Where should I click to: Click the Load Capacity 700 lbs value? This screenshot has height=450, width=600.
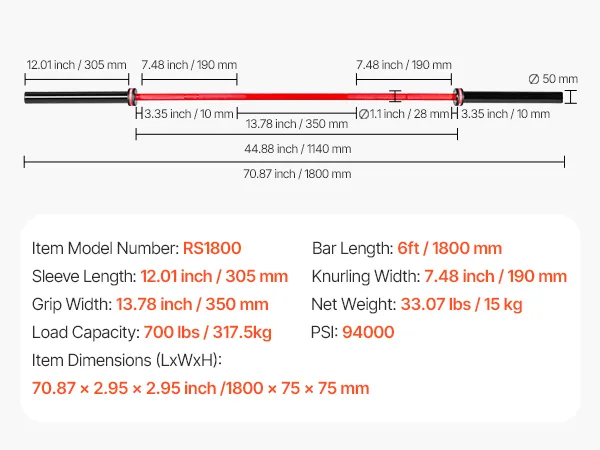coord(207,332)
